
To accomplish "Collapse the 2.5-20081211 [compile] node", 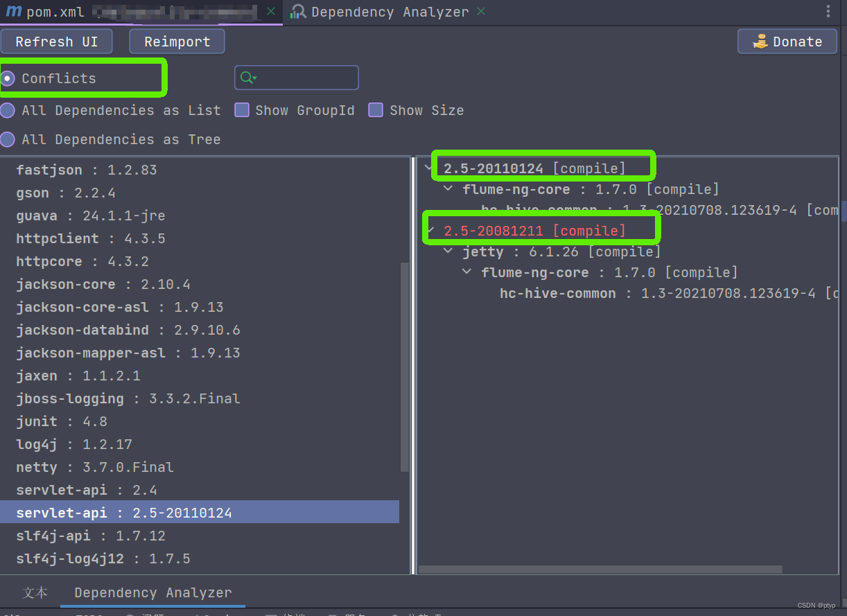I will coord(430,230).
